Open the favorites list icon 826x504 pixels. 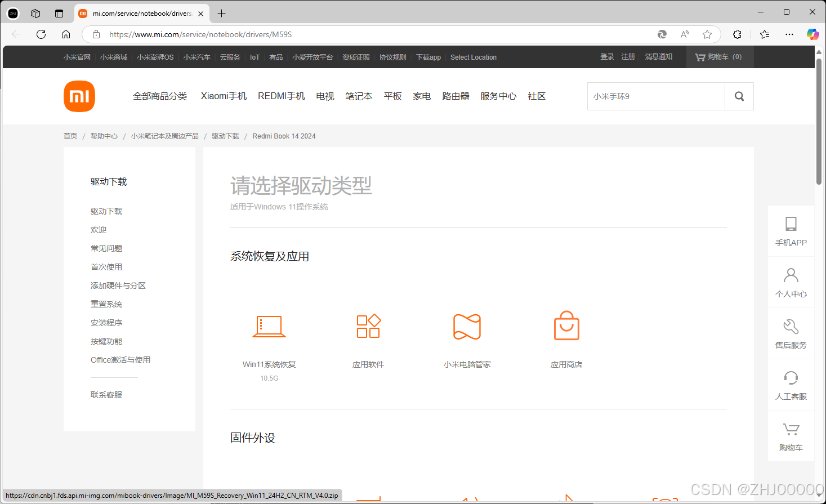[x=765, y=34]
